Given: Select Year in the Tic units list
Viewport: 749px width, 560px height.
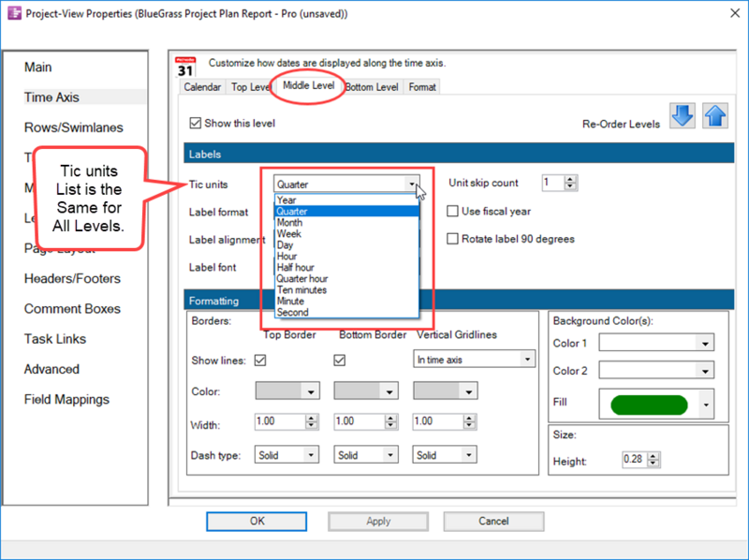Looking at the screenshot, I should [346, 199].
